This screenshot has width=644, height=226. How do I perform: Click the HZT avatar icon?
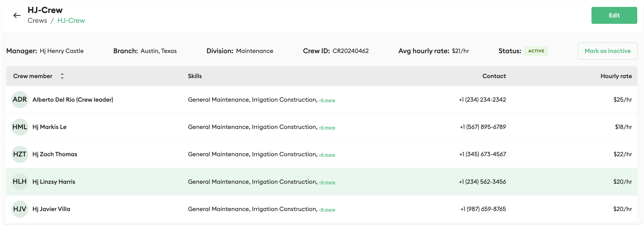pyautogui.click(x=20, y=154)
